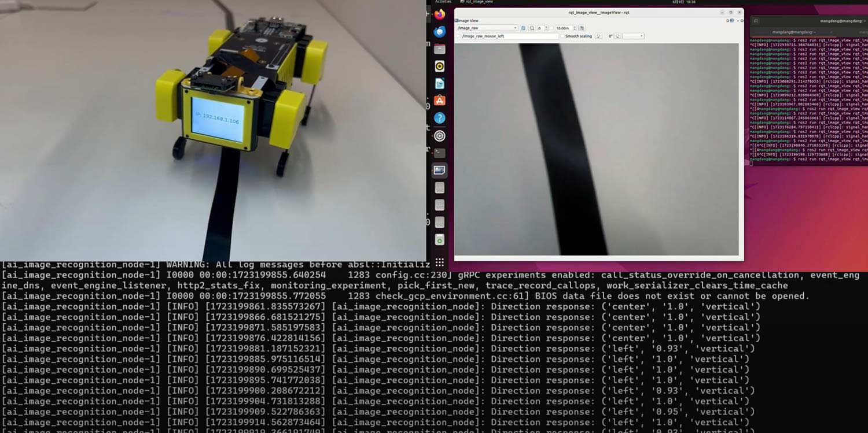
Task: Open the Files manager from the dock
Action: [440, 49]
